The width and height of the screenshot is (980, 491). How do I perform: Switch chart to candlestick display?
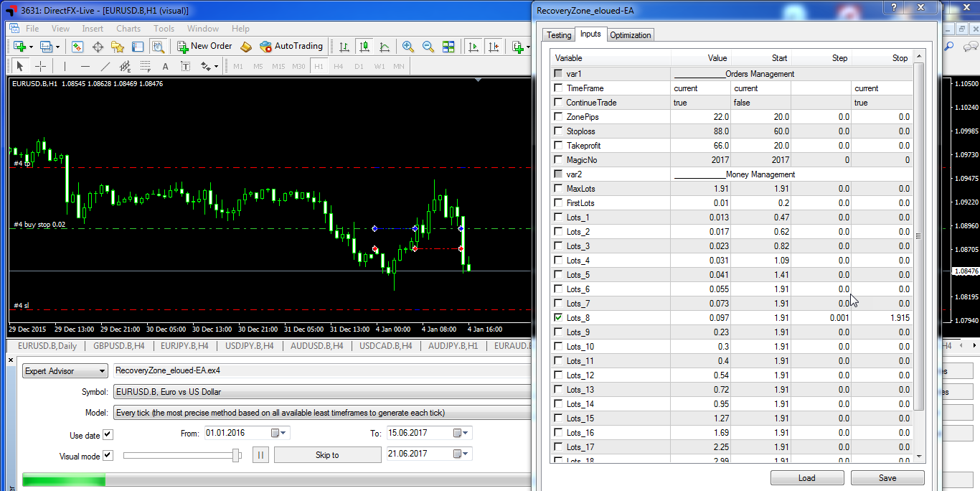(364, 47)
